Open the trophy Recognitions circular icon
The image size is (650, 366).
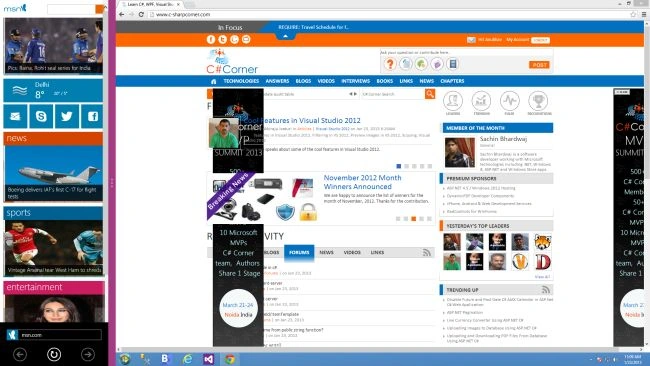pos(538,101)
